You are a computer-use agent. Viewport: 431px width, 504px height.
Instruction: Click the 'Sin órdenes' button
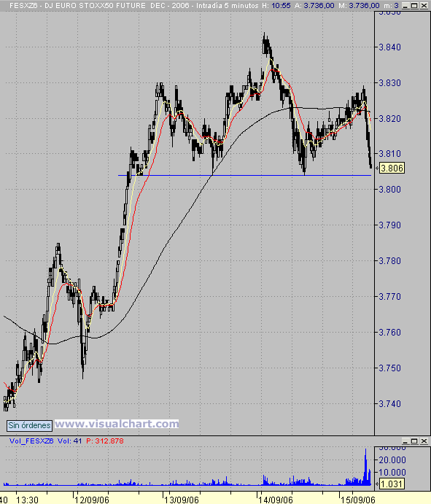click(x=29, y=425)
